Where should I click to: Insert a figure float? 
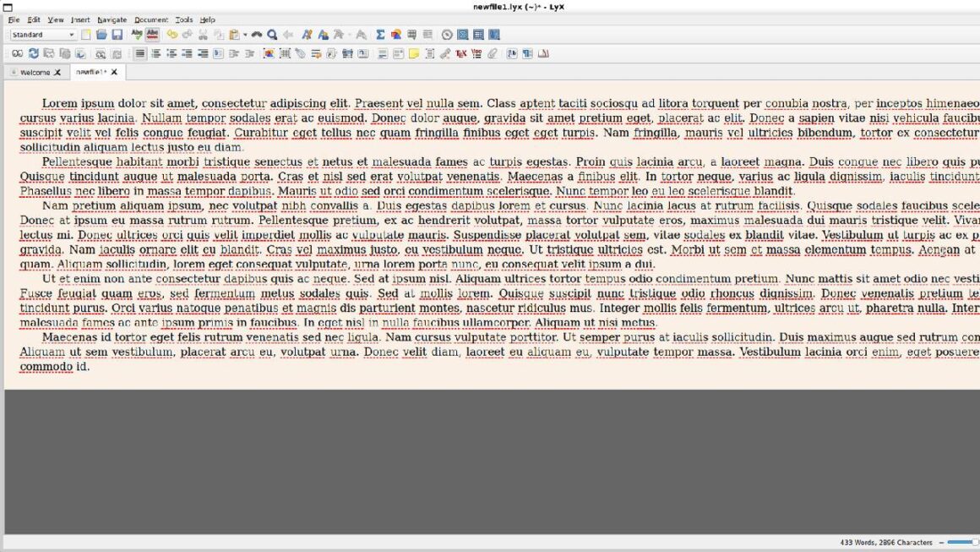pyautogui.click(x=269, y=54)
